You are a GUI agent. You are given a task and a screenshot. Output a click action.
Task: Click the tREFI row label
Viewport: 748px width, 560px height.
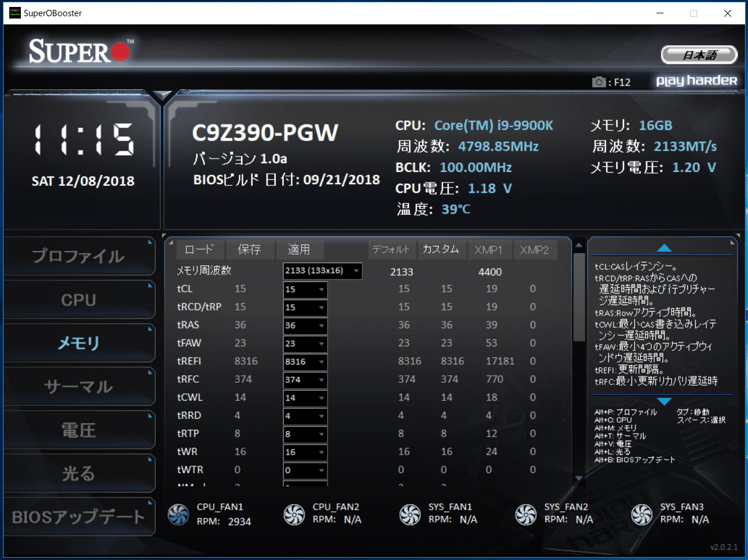coord(189,361)
